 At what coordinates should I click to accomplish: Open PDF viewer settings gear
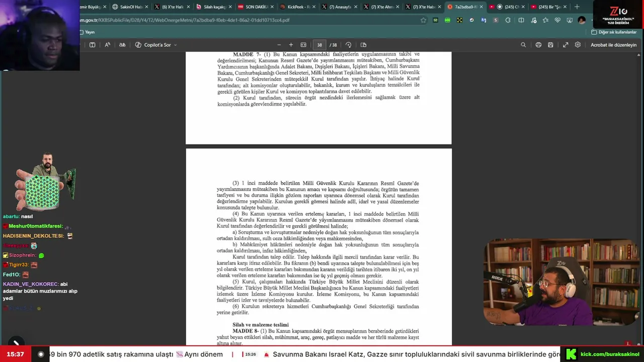[x=578, y=45]
